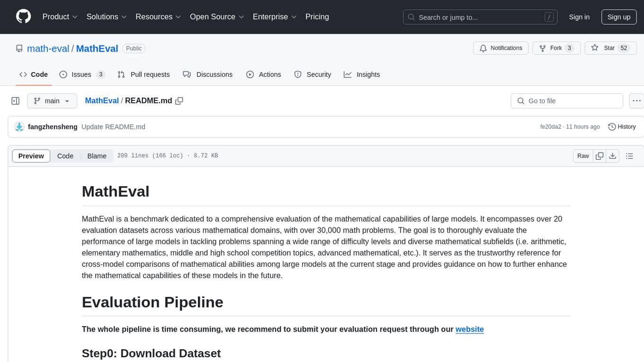
Task: Open commit fe20da2
Action: coord(551,127)
